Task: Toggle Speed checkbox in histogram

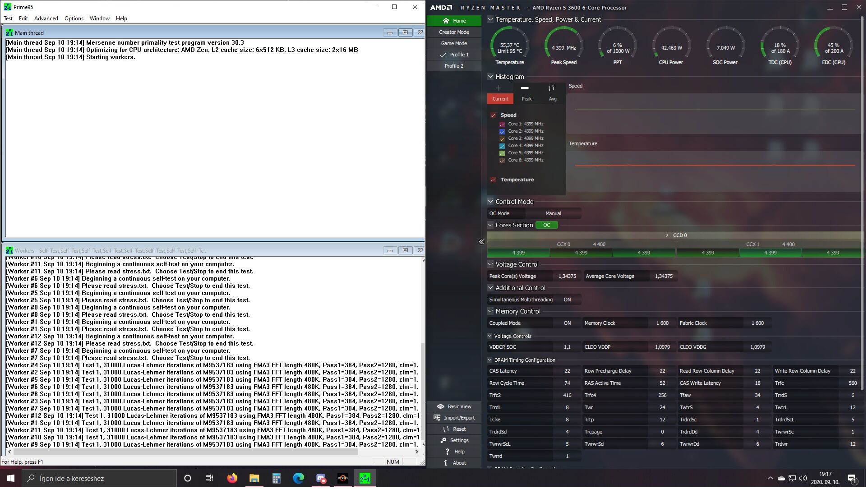Action: tap(494, 115)
